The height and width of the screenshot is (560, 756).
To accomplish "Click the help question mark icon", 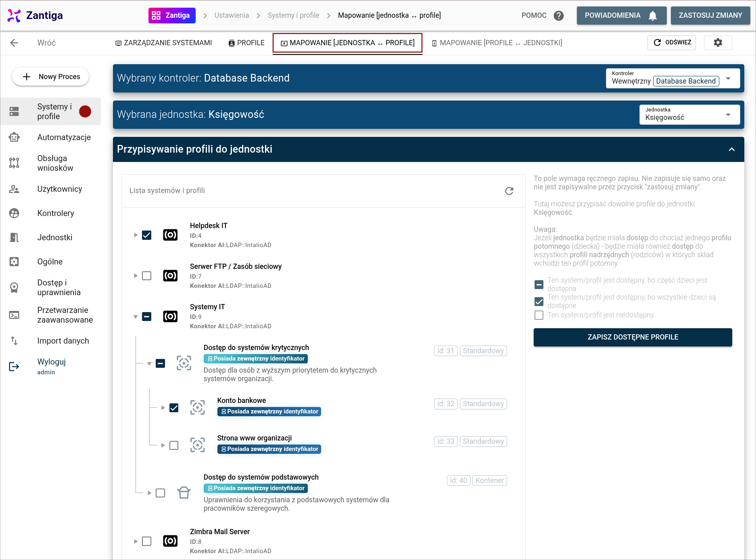I will (x=558, y=16).
